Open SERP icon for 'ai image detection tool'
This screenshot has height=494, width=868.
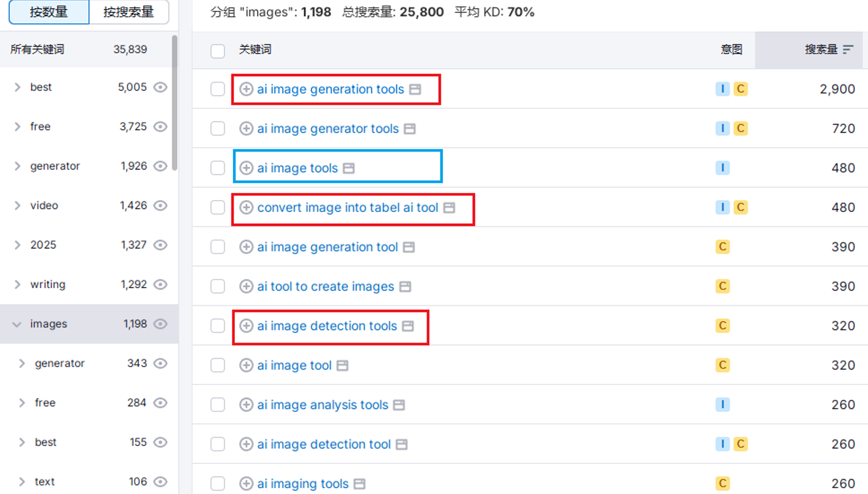tap(402, 444)
